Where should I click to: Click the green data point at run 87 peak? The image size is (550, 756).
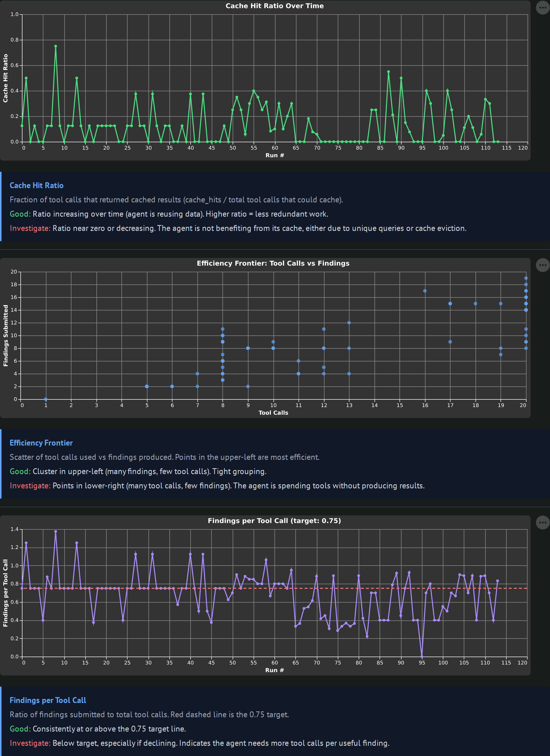[389, 72]
